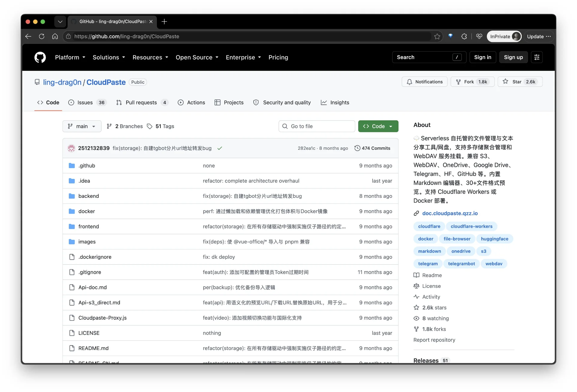This screenshot has width=577, height=392.
Task: Select the Code tab
Action: pos(48,103)
